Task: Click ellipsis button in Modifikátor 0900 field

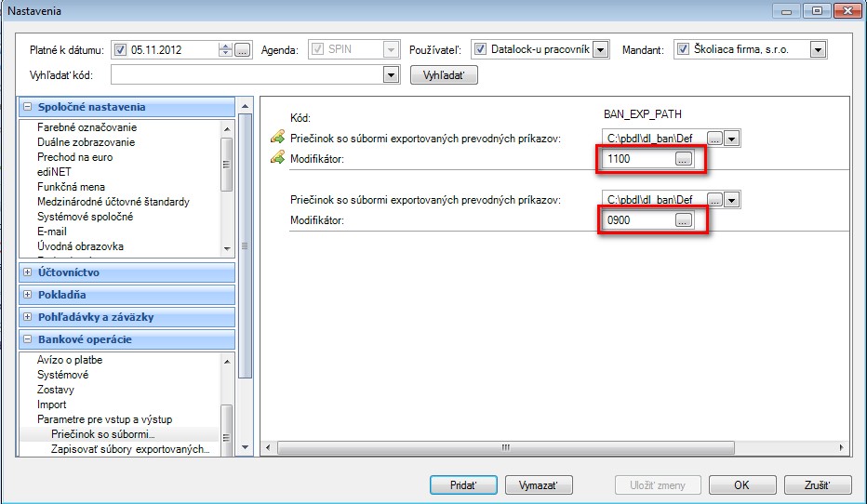Action: pyautogui.click(x=684, y=220)
